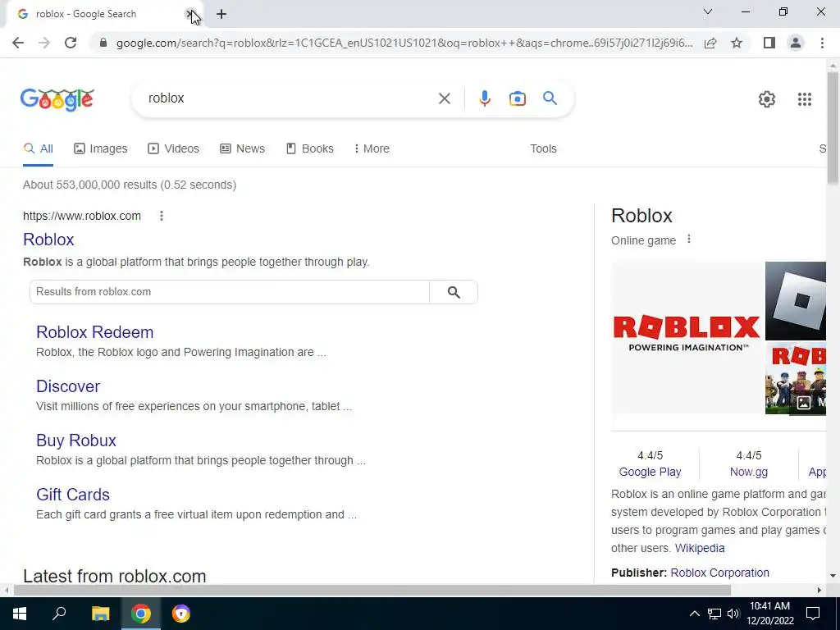Image resolution: width=840 pixels, height=630 pixels.
Task: Open the tab search dropdown chevron
Action: pyautogui.click(x=708, y=11)
